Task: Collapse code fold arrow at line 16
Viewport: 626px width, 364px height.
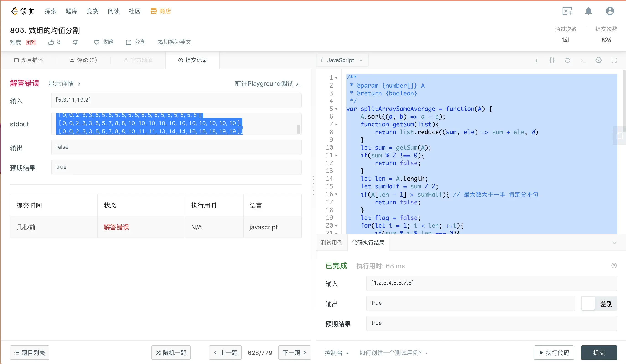Action: pos(336,194)
